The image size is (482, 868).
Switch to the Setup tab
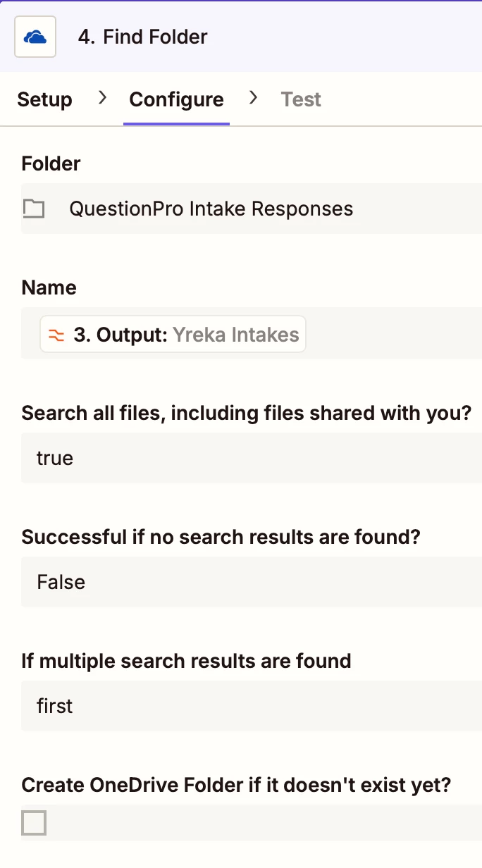[44, 99]
